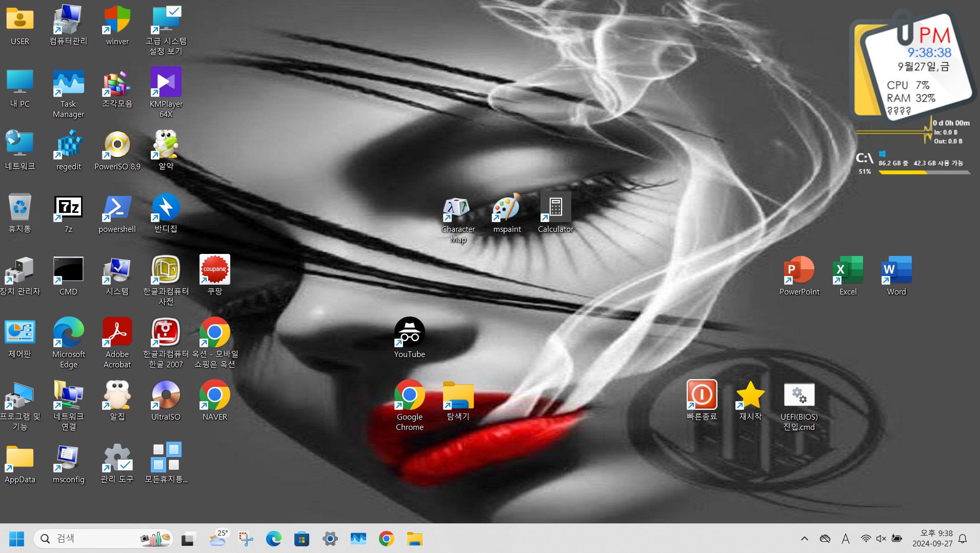Image resolution: width=980 pixels, height=553 pixels.
Task: Open Microsoft Store taskbar icon
Action: 302,539
